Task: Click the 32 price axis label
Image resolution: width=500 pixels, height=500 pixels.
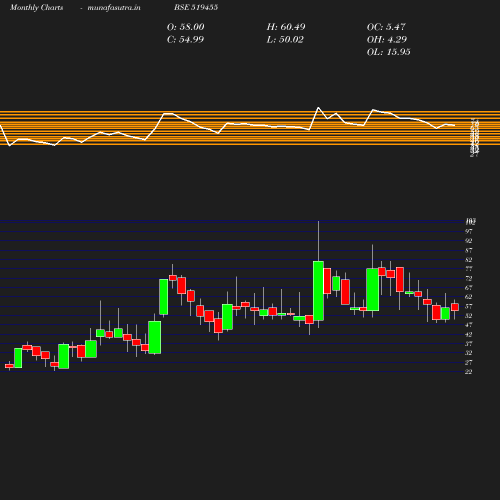Action: 469,353
